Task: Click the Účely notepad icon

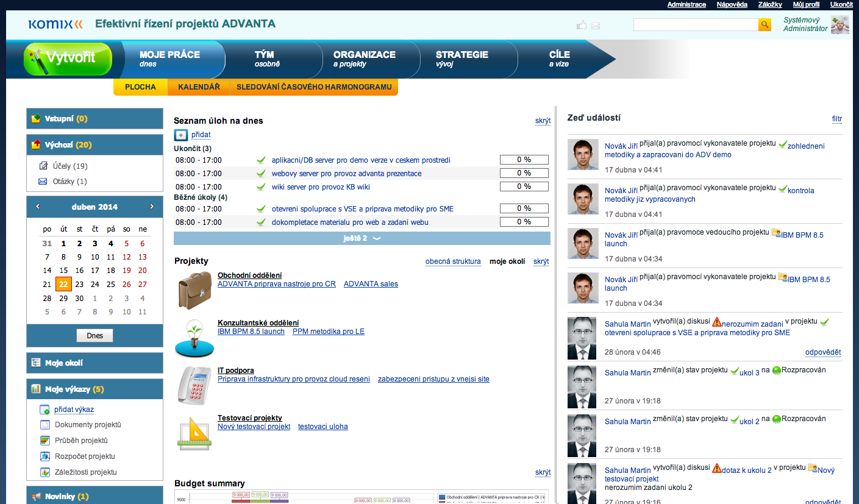Action: tap(43, 166)
